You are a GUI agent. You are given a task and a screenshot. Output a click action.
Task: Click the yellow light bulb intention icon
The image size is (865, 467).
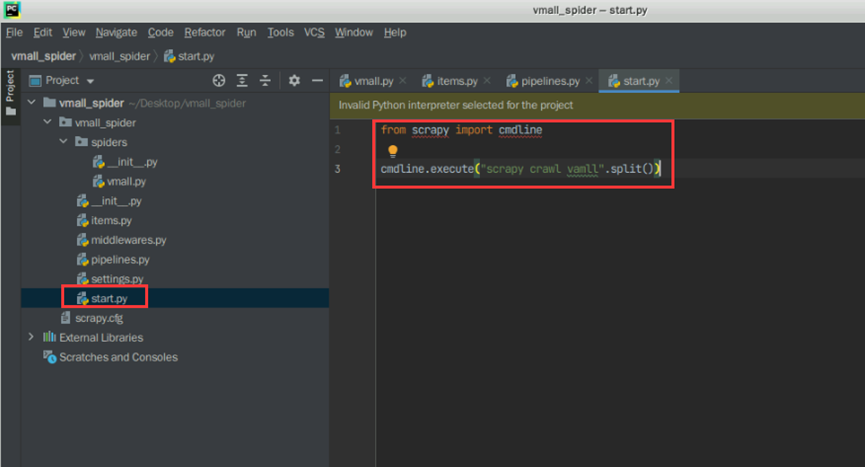pyautogui.click(x=393, y=151)
